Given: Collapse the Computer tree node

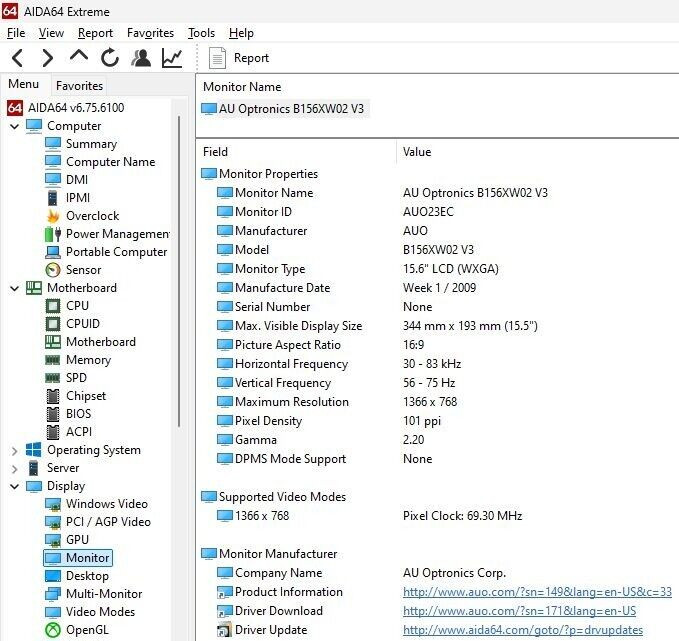Looking at the screenshot, I should click(x=14, y=126).
